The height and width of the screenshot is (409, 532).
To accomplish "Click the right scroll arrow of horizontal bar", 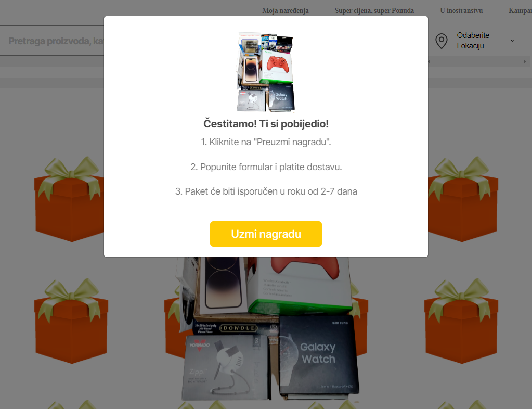I will click(x=525, y=61).
